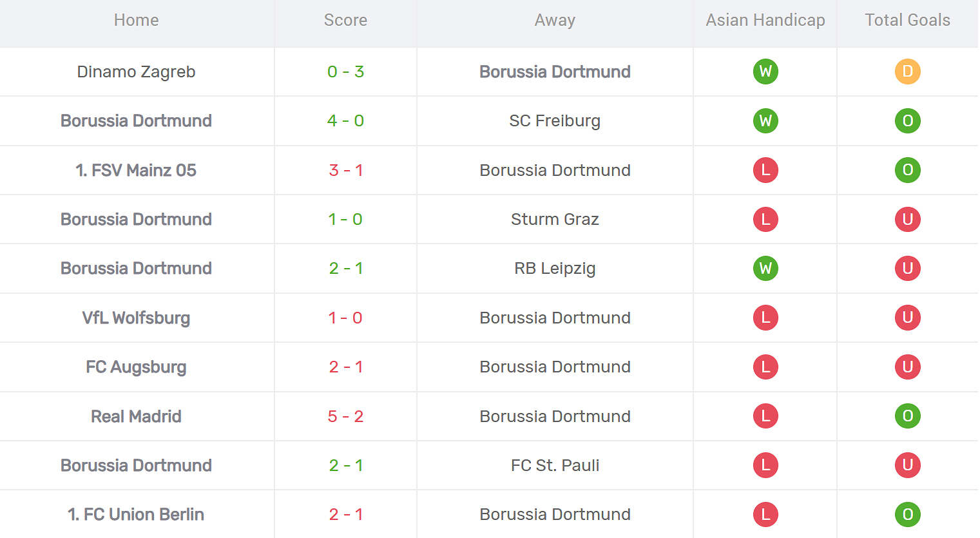Click the red L badge in Mainz 05 row
Image resolution: width=980 pixels, height=538 pixels.
coord(765,170)
